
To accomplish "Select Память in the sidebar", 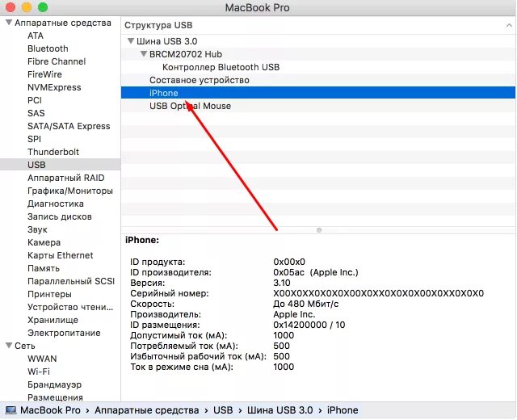I will tap(43, 268).
